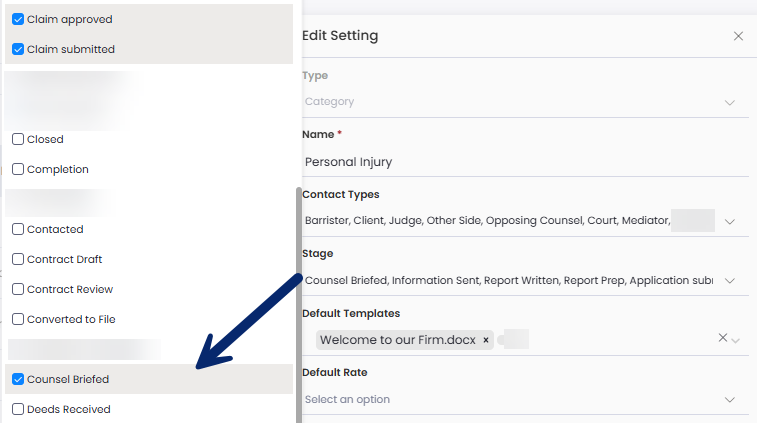
Task: Expand the Contact Types dropdown
Action: [x=730, y=221]
